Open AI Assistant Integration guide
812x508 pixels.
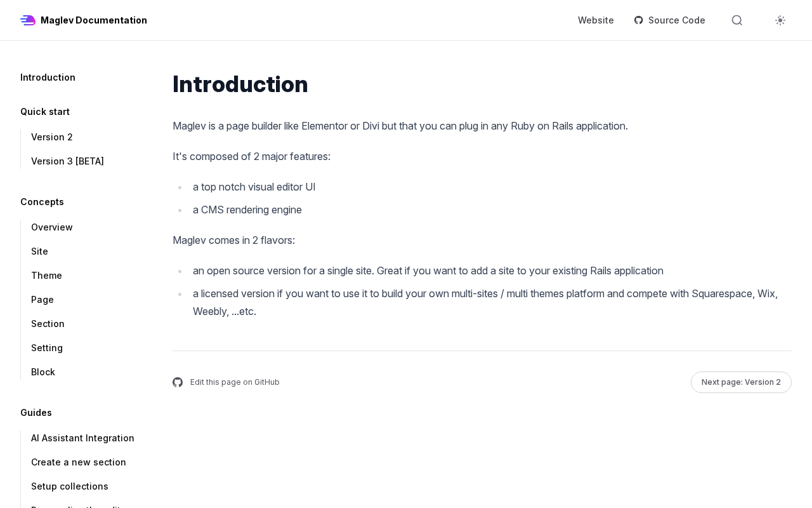[x=82, y=438]
